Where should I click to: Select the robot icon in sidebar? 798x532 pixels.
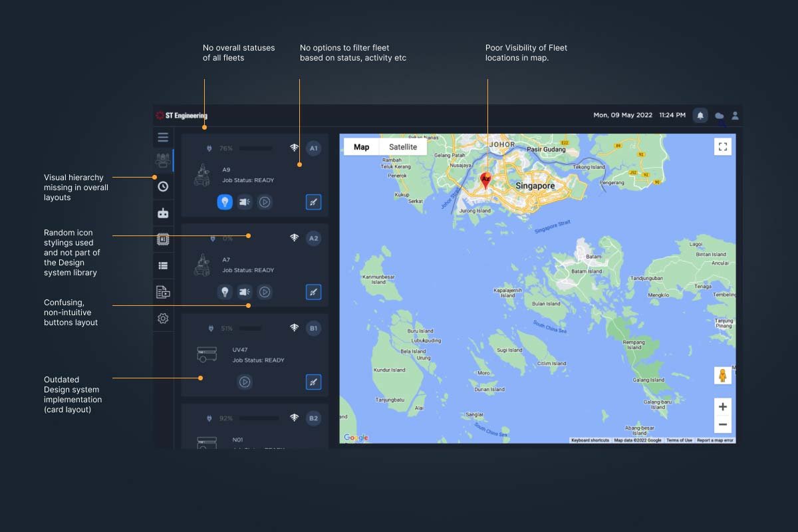(163, 213)
